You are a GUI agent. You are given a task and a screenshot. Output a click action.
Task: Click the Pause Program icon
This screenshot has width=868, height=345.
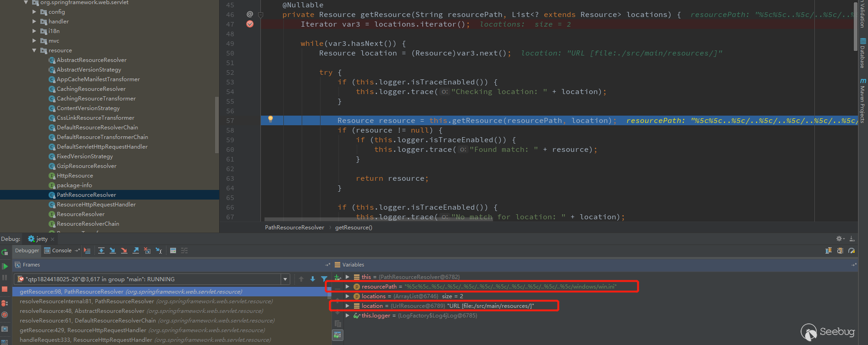pyautogui.click(x=5, y=278)
